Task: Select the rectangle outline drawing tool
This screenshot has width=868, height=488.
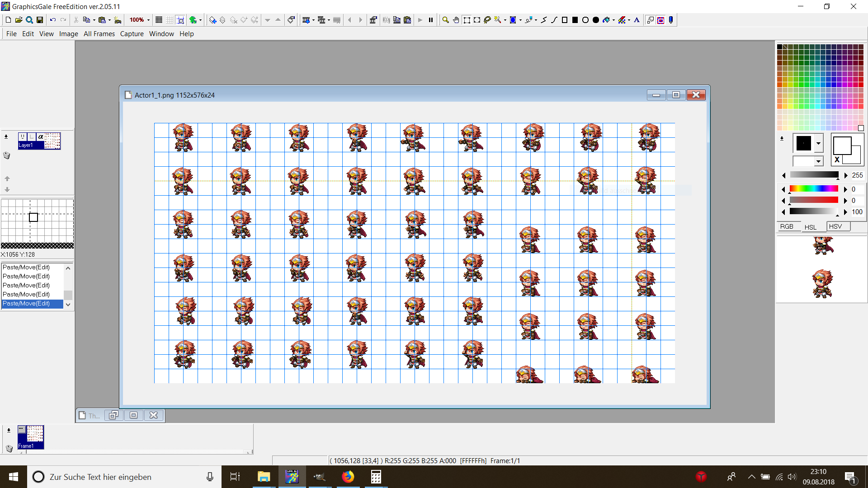Action: pos(565,20)
